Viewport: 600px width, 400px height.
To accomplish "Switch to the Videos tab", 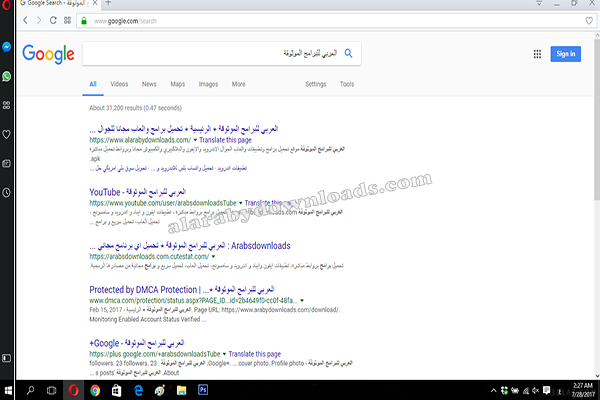I will tap(119, 84).
